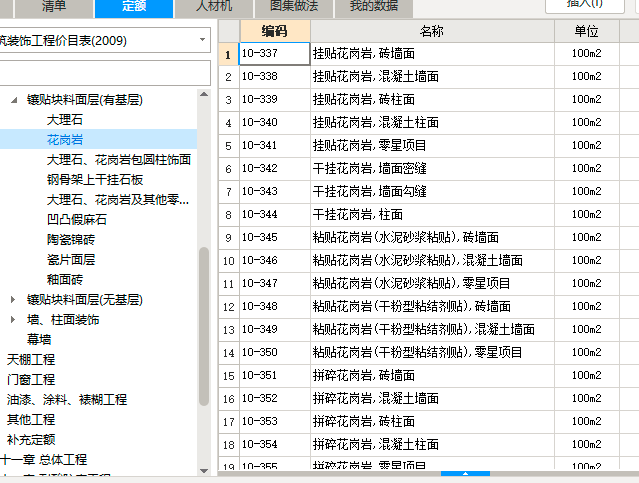Open the 装饰工程价目表(2009) dropdown
The height and width of the screenshot is (483, 639).
(x=202, y=40)
